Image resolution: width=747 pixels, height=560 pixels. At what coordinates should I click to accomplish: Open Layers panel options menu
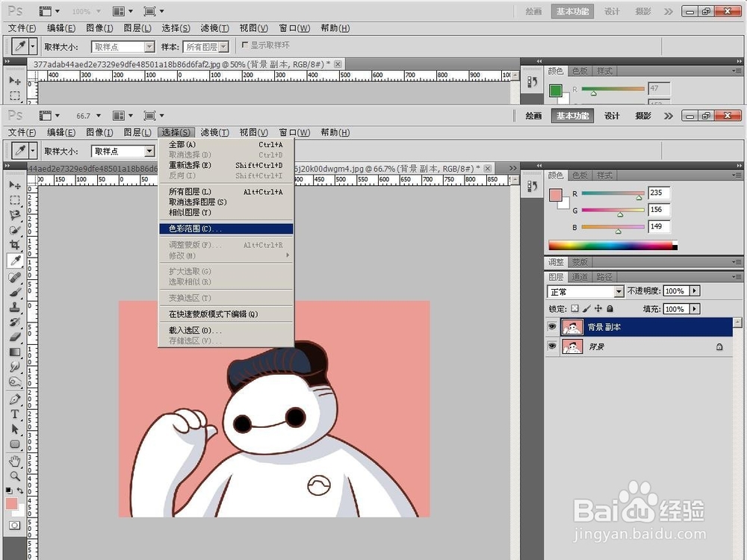[737, 277]
